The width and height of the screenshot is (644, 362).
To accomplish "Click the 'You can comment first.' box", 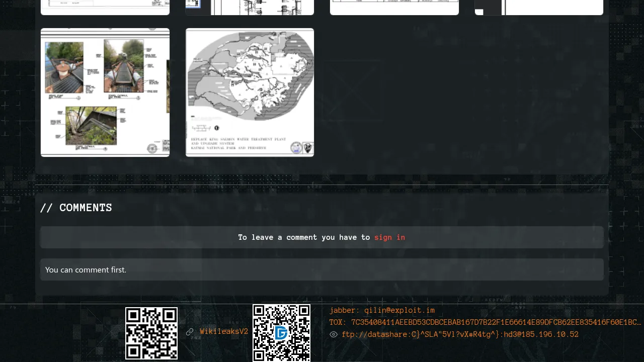I will tap(322, 270).
